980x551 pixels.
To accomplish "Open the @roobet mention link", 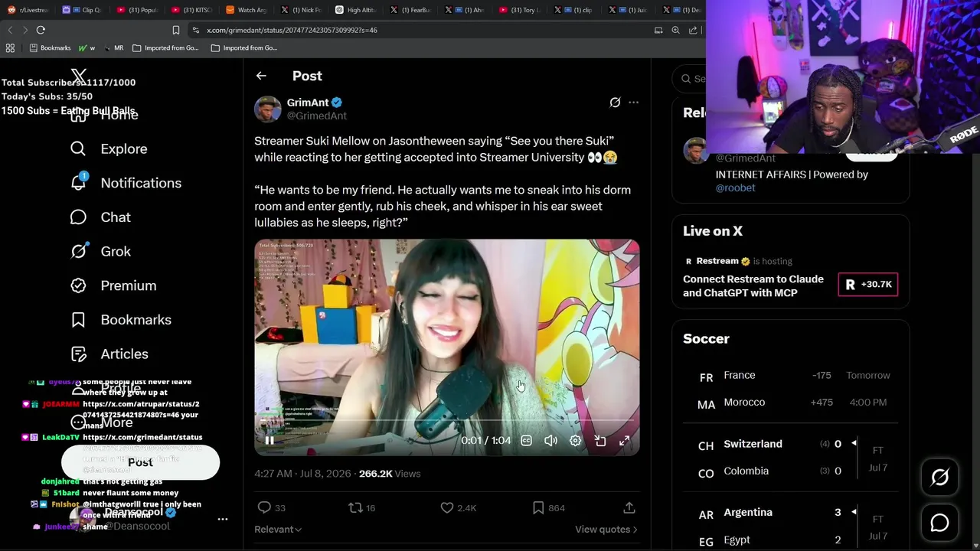I will (736, 187).
